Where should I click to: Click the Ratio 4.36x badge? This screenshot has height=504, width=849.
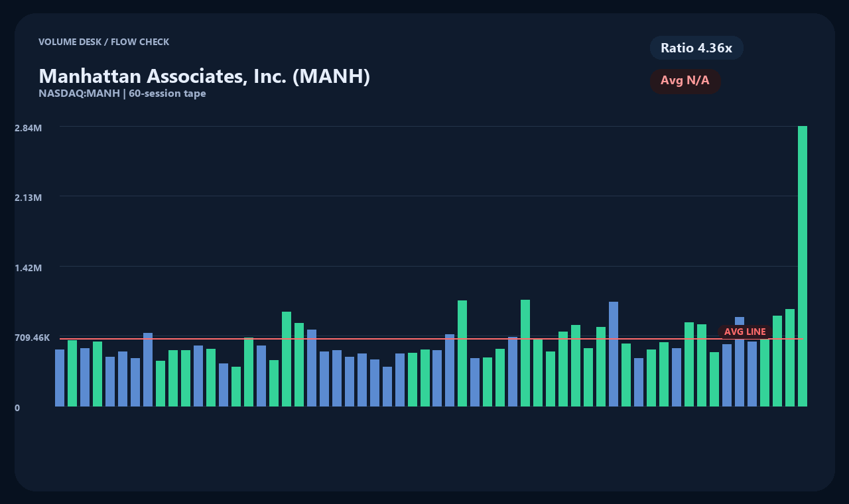point(696,48)
